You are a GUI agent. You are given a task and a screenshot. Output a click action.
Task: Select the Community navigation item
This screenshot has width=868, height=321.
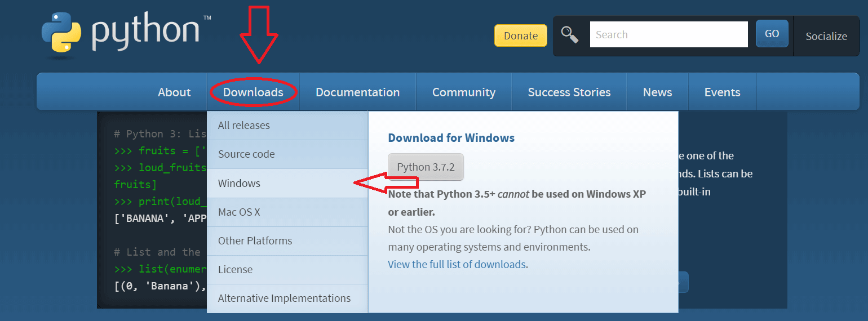pos(463,92)
